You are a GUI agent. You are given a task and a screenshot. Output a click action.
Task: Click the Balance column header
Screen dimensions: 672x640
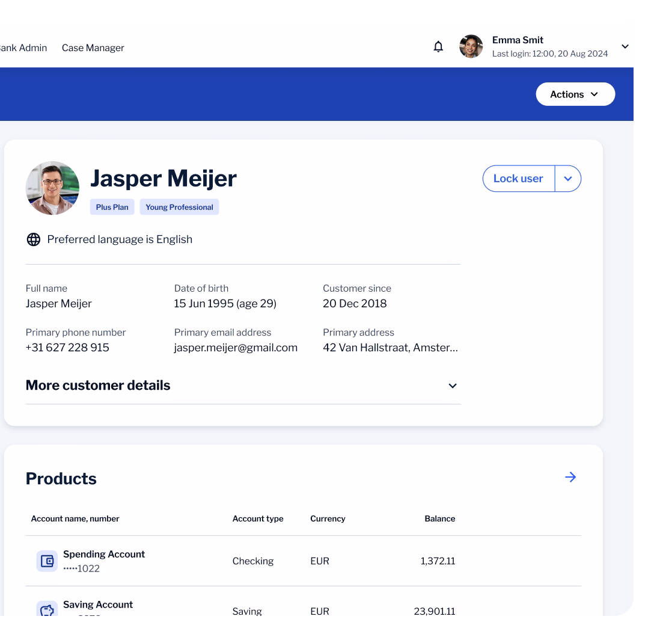pyautogui.click(x=440, y=518)
